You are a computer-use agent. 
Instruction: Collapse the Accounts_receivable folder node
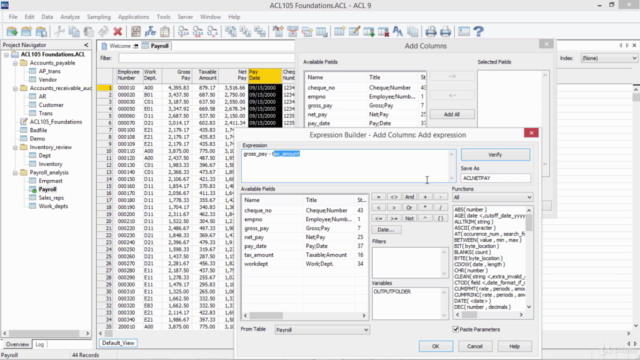coord(15,88)
